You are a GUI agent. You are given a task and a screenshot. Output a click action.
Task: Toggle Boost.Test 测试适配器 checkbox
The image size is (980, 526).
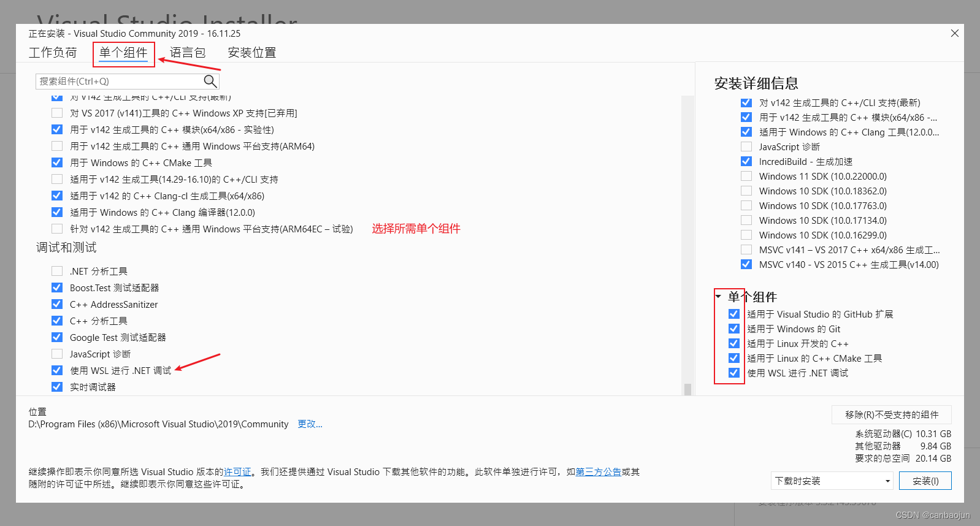[x=57, y=288]
